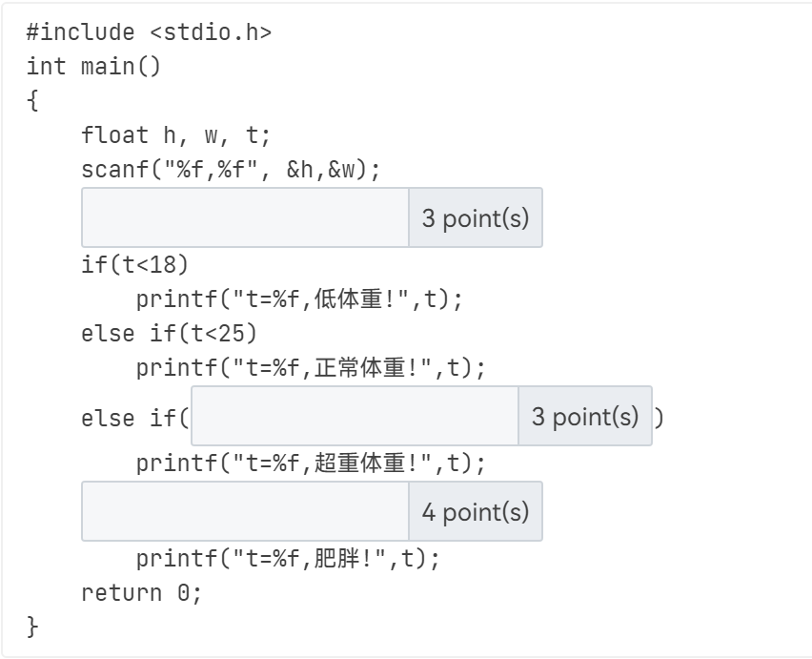Click the else if( text before the blank
Image resolution: width=812 pixels, height=659 pixels.
(134, 418)
